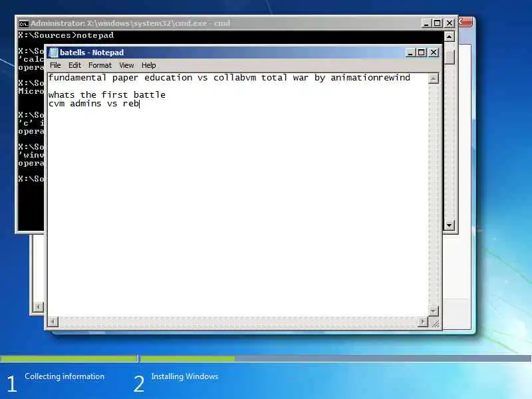Open the Edit menu in Notepad
532x399 pixels.
74,65
